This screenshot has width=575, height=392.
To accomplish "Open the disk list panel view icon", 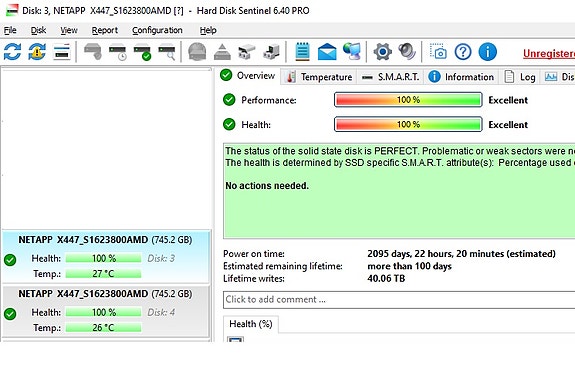I will click(x=62, y=52).
